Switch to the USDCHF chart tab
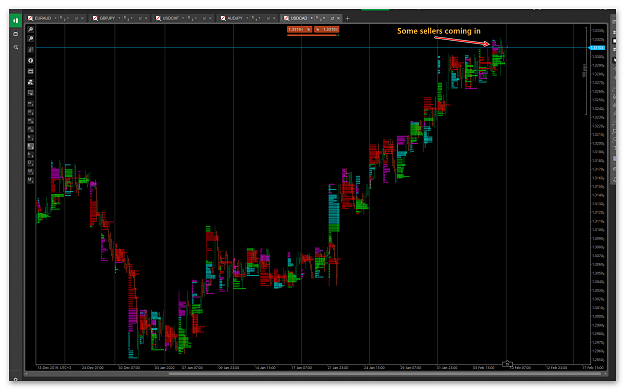Viewport: 625px width, 390px height. (171, 18)
